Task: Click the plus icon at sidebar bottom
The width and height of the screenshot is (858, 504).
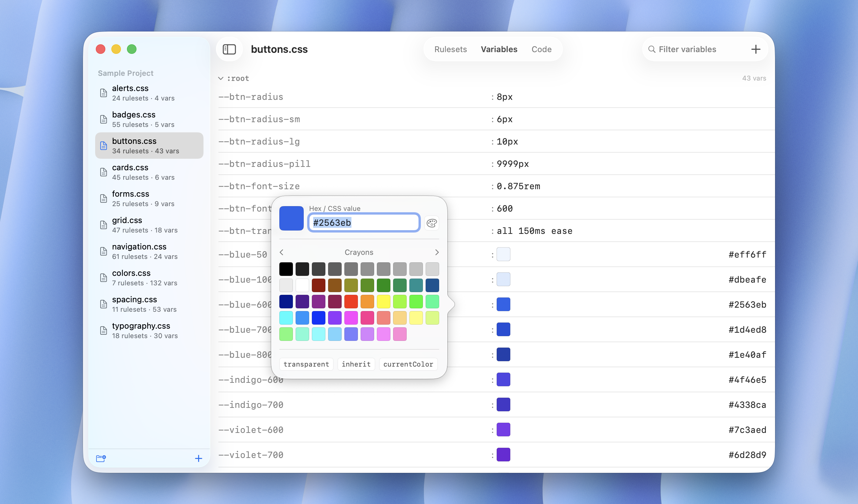Action: 198,458
